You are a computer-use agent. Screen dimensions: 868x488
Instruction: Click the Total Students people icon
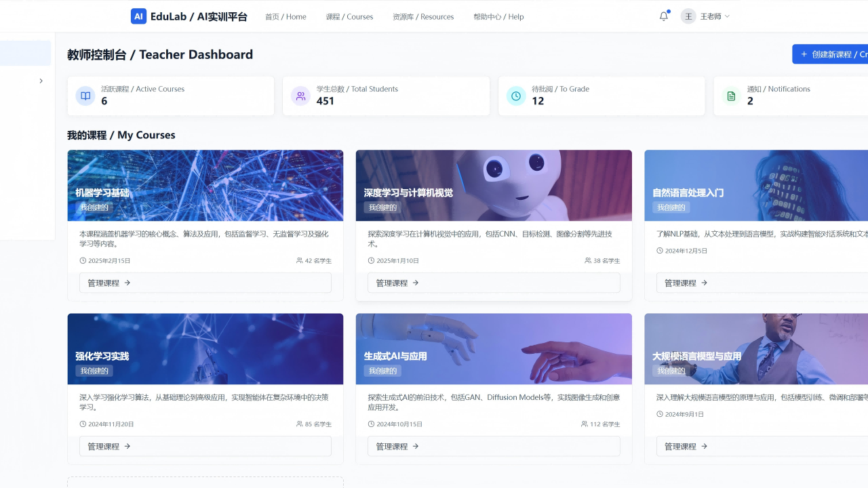tap(300, 96)
